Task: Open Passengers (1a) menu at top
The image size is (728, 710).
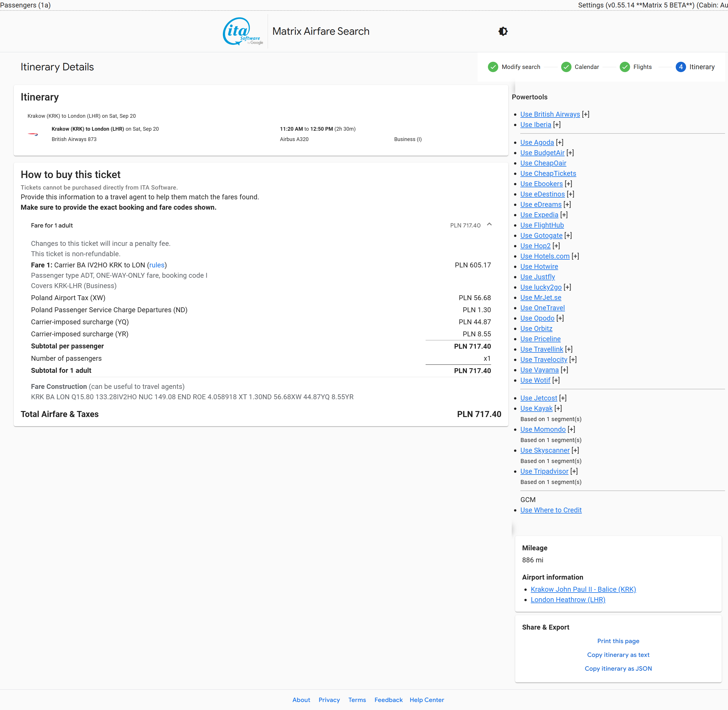Action: (x=25, y=5)
